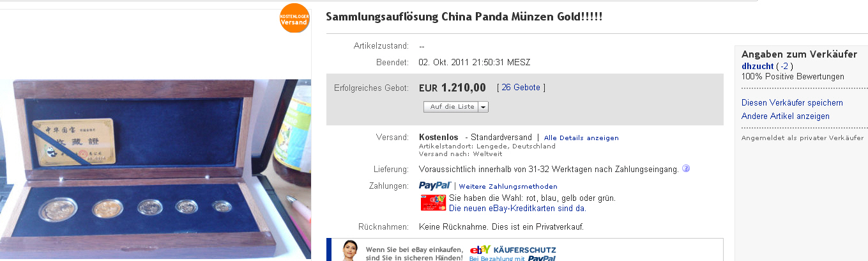This screenshot has width=868, height=261.
Task: Open the arrow next to Auf die Liste
Action: 483,107
